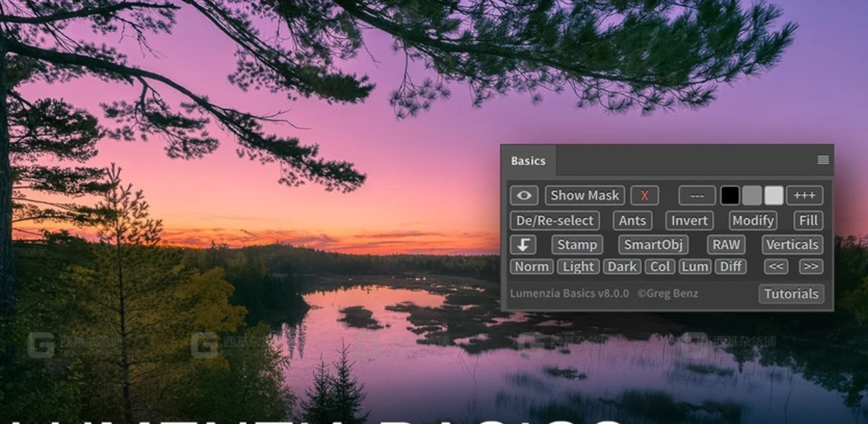Select the black color swatch

(x=730, y=195)
